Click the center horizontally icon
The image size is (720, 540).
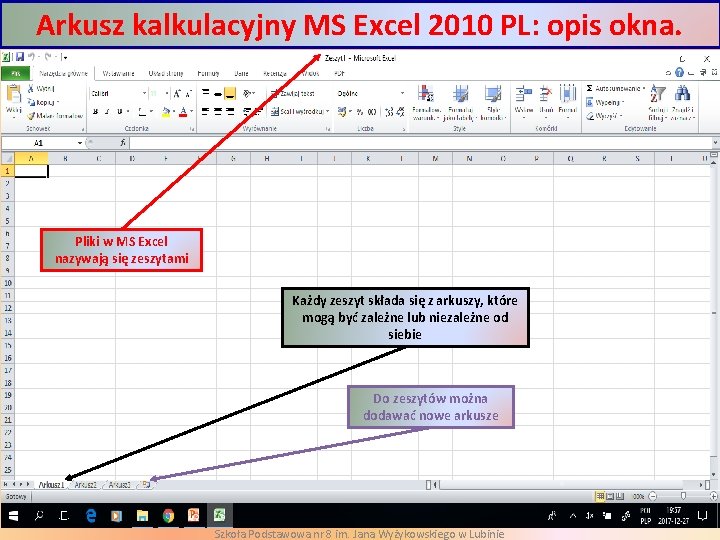218,111
